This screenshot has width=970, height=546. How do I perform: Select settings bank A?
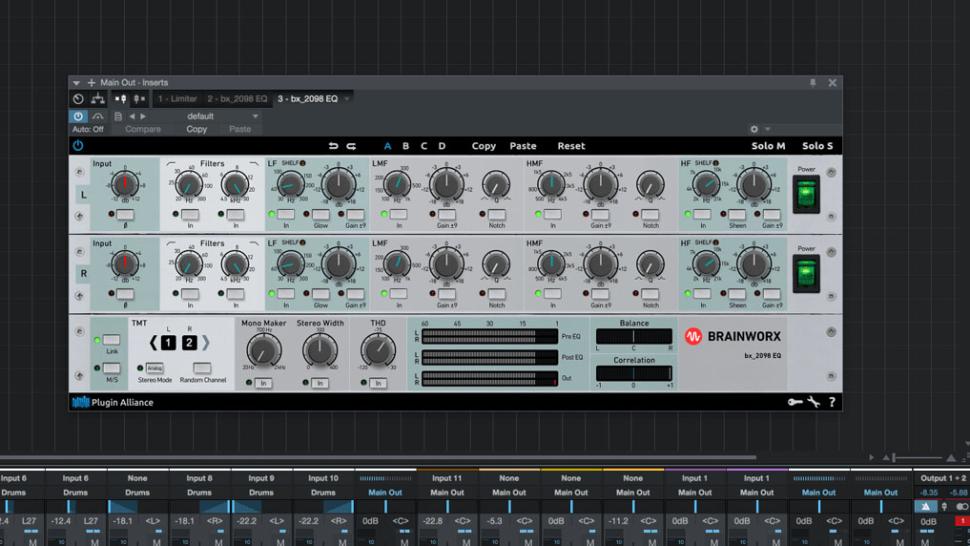(387, 146)
